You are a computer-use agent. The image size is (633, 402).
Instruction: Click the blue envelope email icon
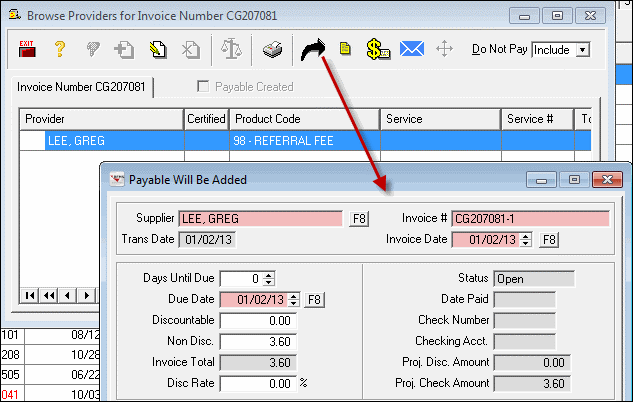[x=412, y=49]
